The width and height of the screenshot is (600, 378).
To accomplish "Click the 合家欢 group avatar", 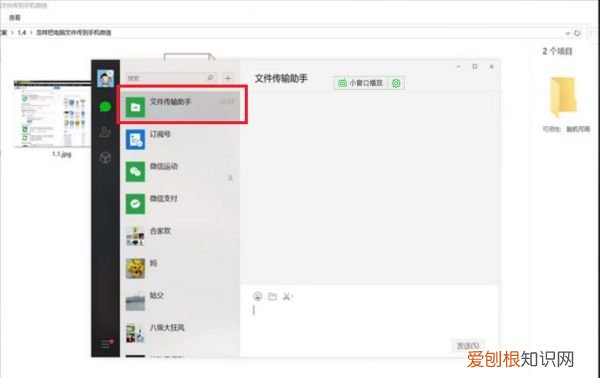I will 135,236.
